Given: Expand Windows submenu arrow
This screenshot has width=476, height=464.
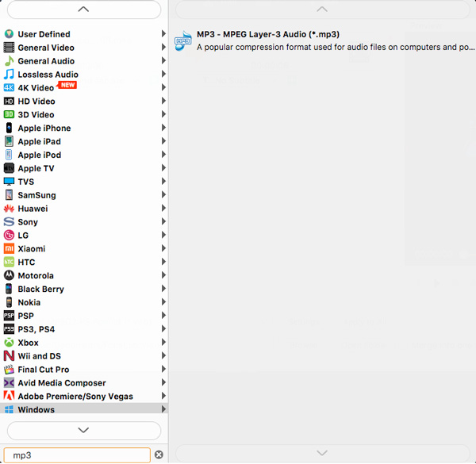Looking at the screenshot, I should pyautogui.click(x=163, y=408).
